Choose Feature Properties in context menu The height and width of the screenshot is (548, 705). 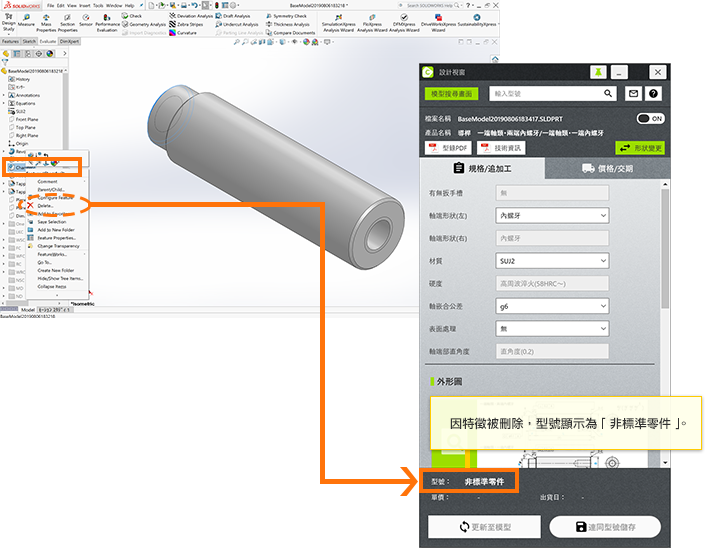tap(57, 238)
